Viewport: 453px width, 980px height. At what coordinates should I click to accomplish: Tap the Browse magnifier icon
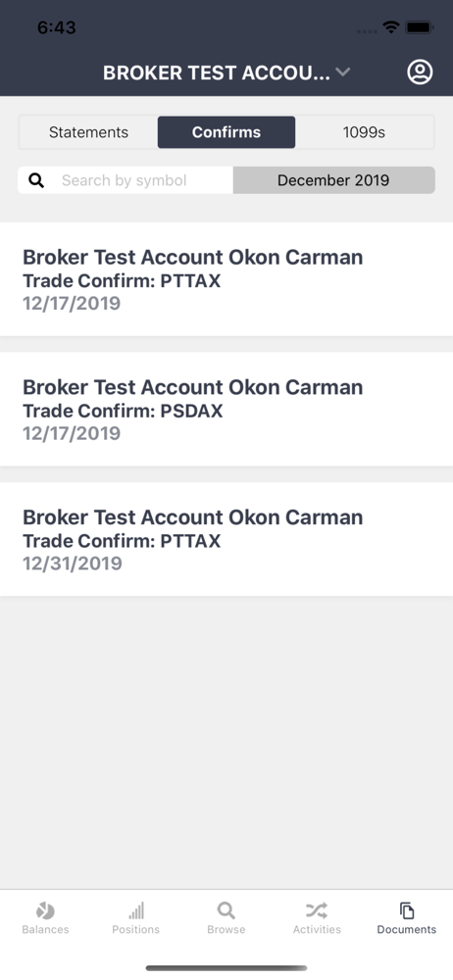pyautogui.click(x=226, y=910)
